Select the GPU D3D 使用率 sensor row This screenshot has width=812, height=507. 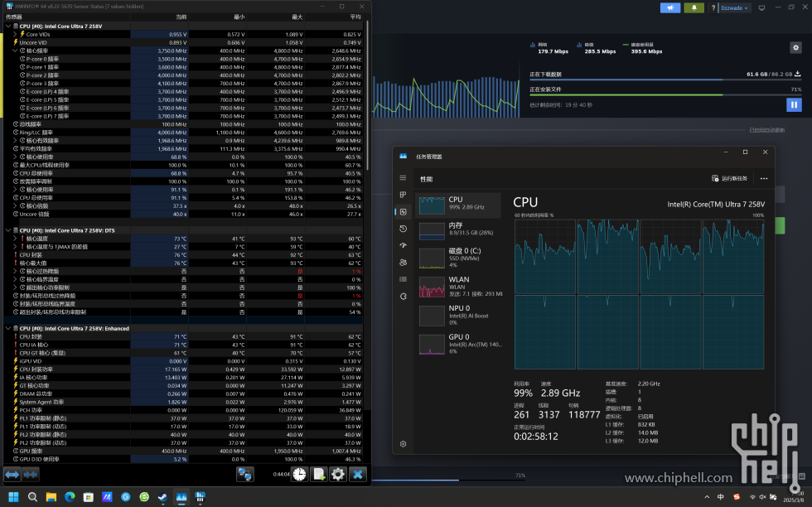[183, 459]
